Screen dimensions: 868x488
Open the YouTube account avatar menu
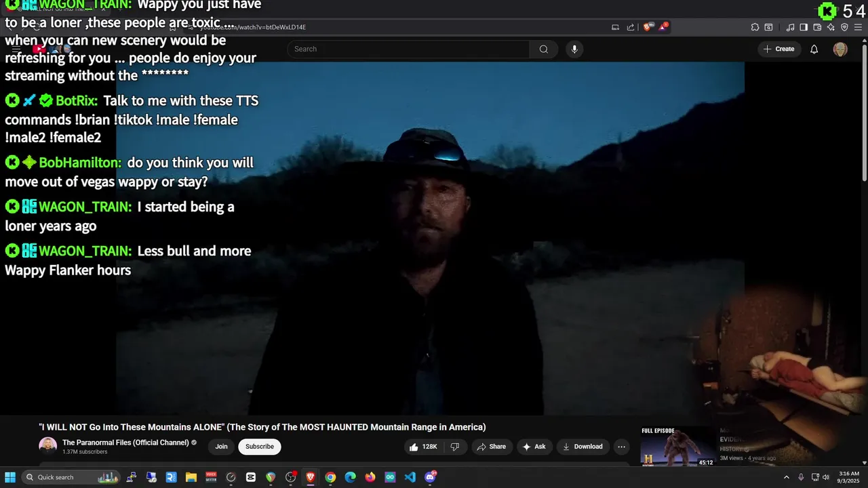point(840,49)
